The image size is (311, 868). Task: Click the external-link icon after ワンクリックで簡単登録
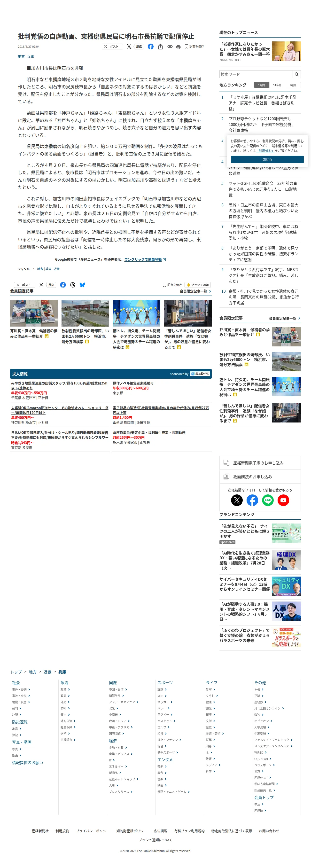(x=164, y=259)
